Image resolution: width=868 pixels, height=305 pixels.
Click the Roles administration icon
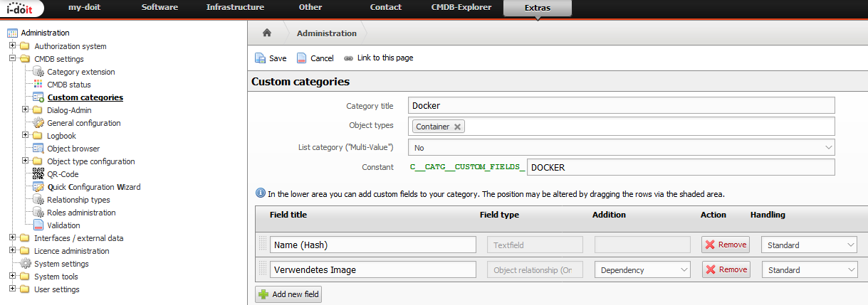[x=38, y=213]
